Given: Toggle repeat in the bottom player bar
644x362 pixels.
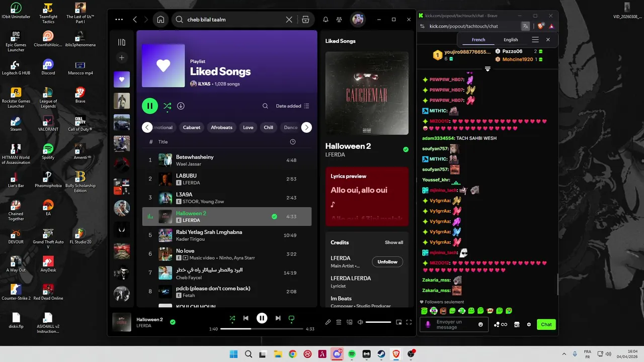Looking at the screenshot, I should (291, 318).
